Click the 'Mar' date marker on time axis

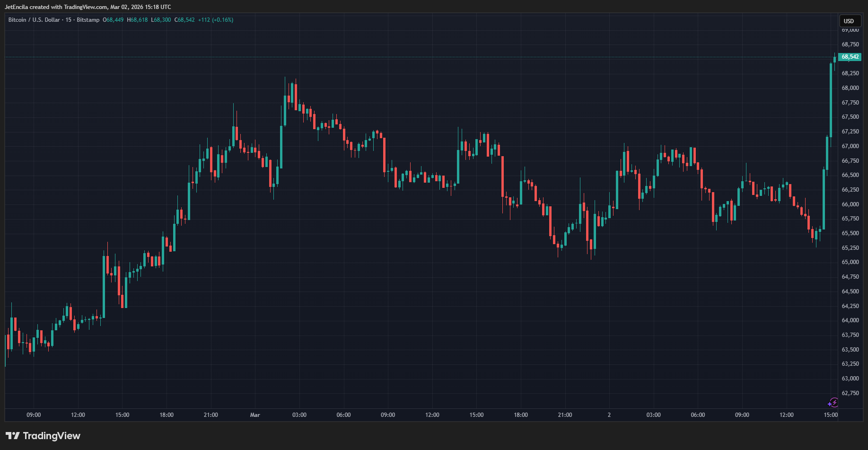click(x=255, y=415)
